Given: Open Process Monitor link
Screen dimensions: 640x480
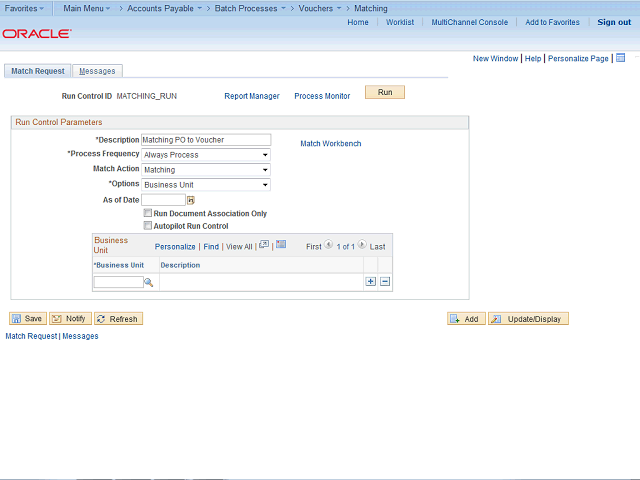Looking at the screenshot, I should point(322,96).
